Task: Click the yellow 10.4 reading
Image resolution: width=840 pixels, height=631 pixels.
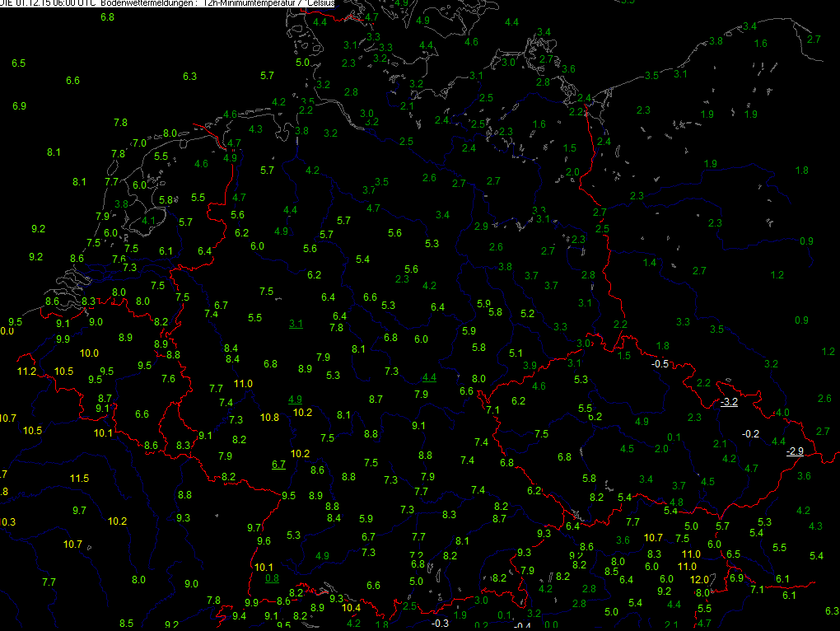Action: 352,608
